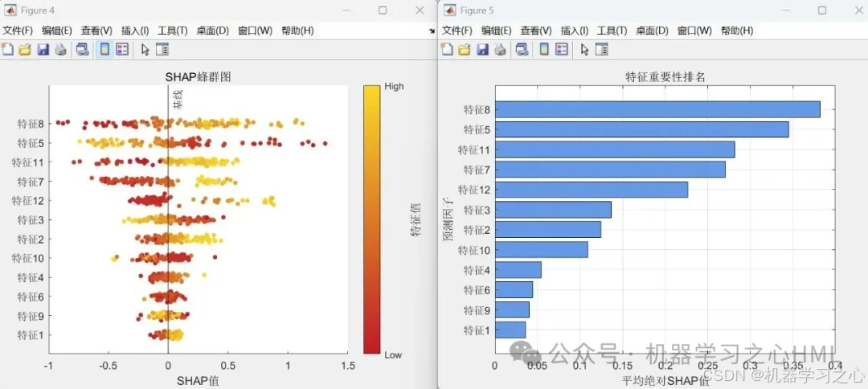Toggle Edit Plot arrow tool in Figure 5
The height and width of the screenshot is (389, 868).
click(584, 50)
